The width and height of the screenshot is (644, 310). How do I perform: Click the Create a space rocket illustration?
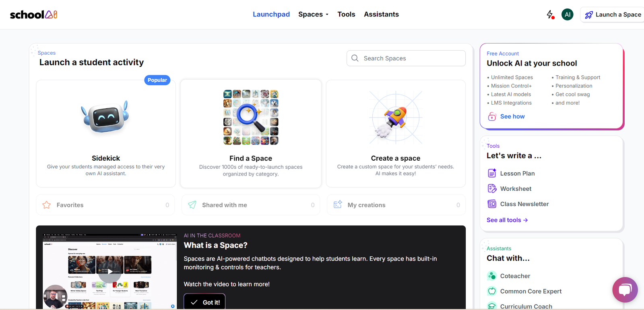396,118
